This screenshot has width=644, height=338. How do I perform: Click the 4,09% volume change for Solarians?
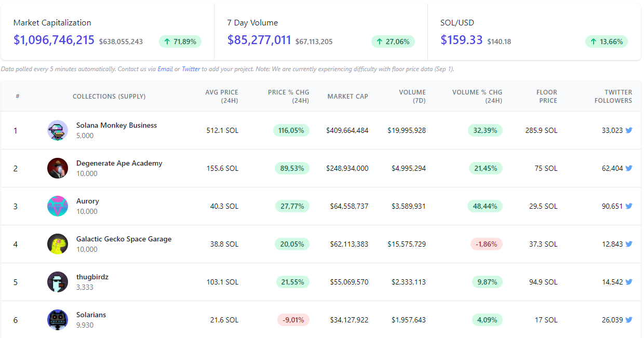click(487, 320)
